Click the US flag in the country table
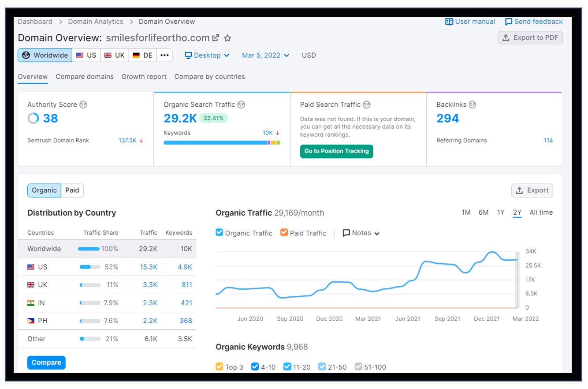 [x=31, y=267]
